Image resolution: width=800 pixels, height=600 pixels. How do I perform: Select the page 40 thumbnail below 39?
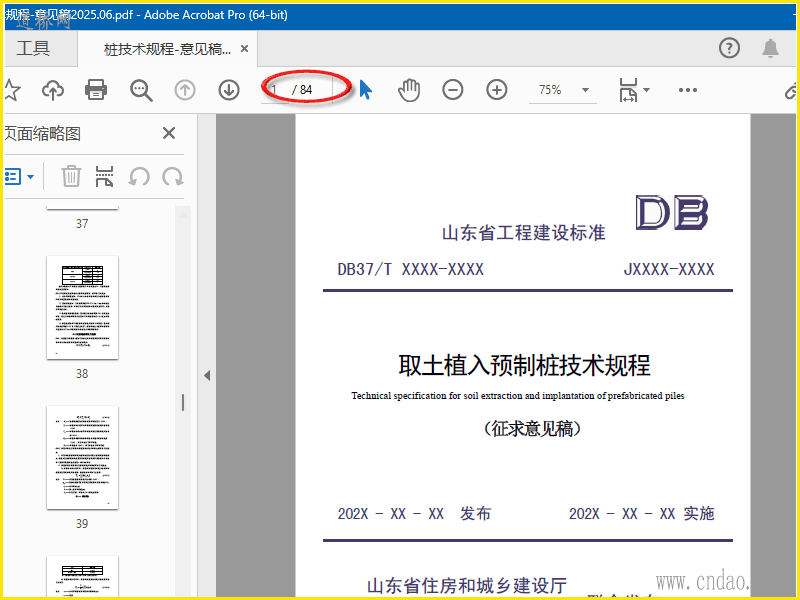82,577
